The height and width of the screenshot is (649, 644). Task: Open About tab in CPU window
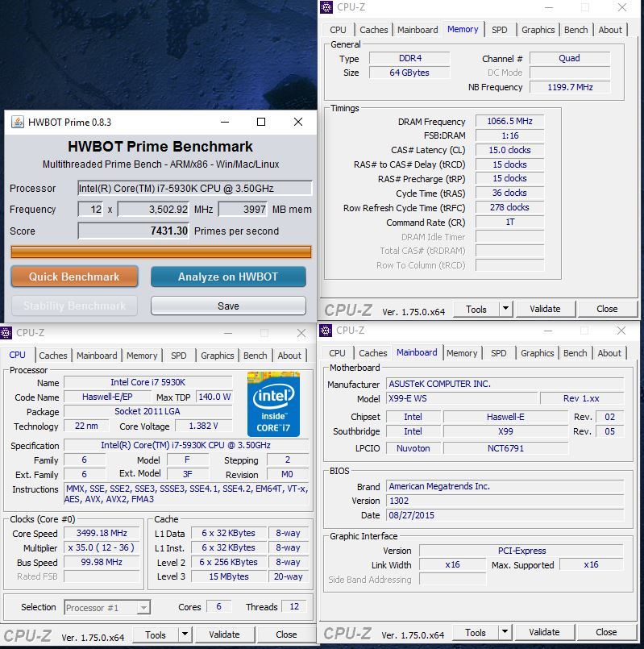coord(289,356)
